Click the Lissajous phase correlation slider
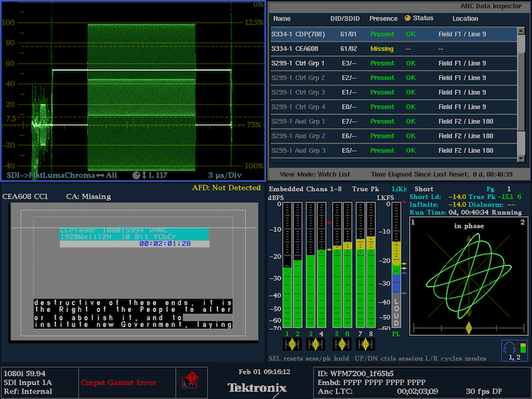 coord(468,328)
